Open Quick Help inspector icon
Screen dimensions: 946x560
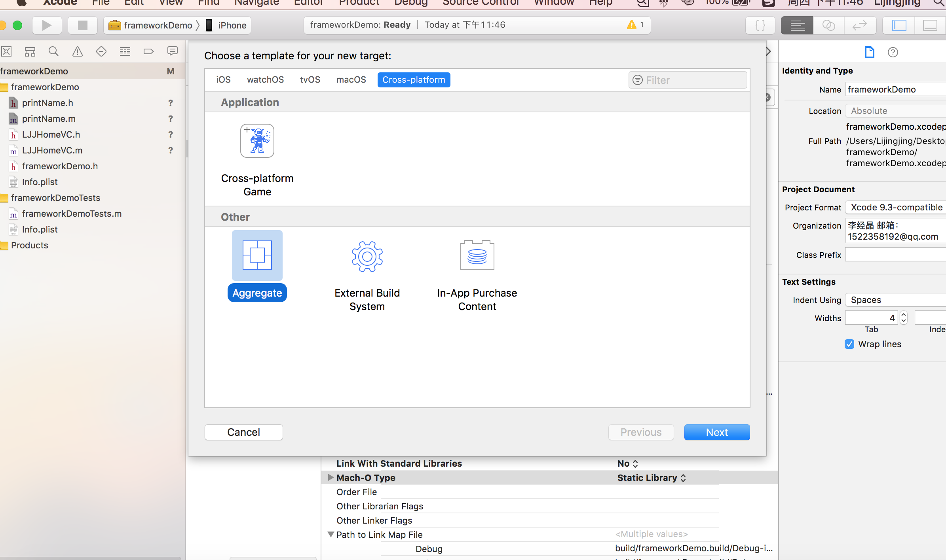click(893, 52)
